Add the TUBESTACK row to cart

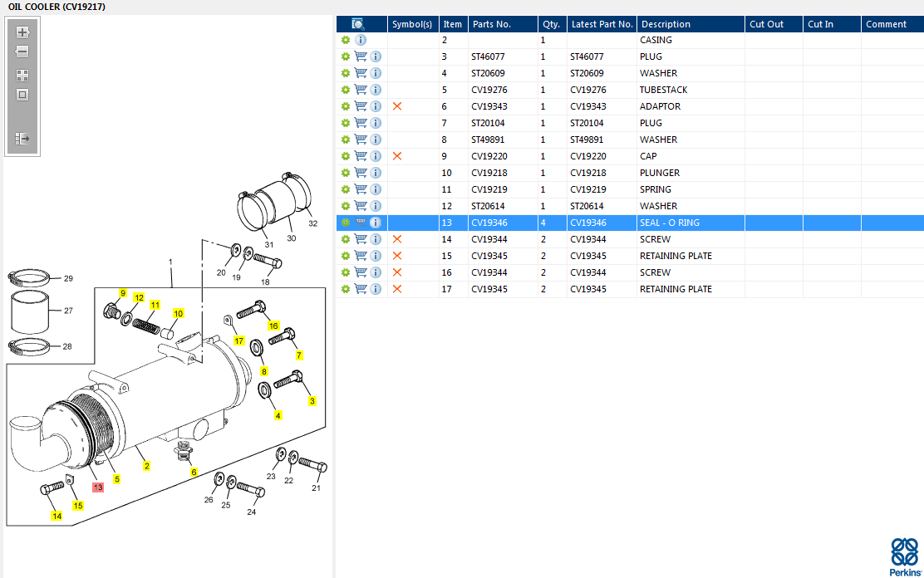(361, 90)
